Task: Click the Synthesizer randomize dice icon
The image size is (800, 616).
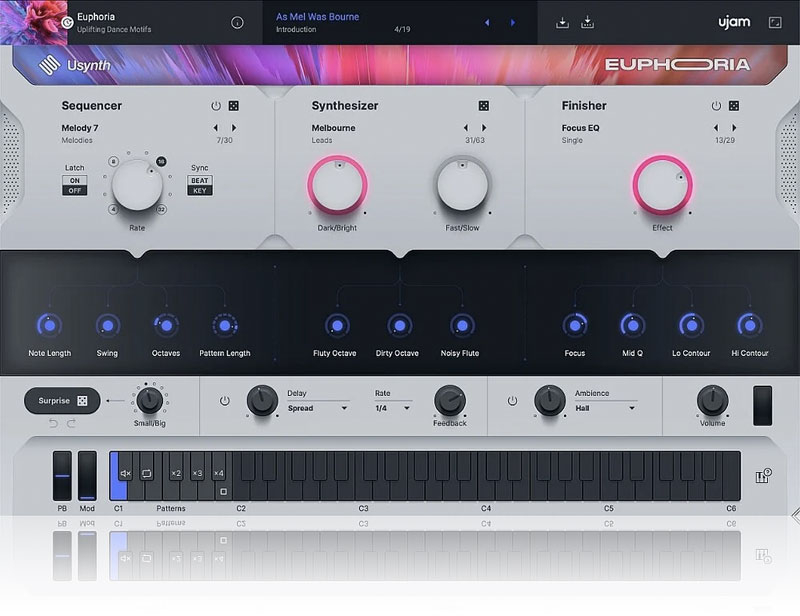Action: pos(483,106)
